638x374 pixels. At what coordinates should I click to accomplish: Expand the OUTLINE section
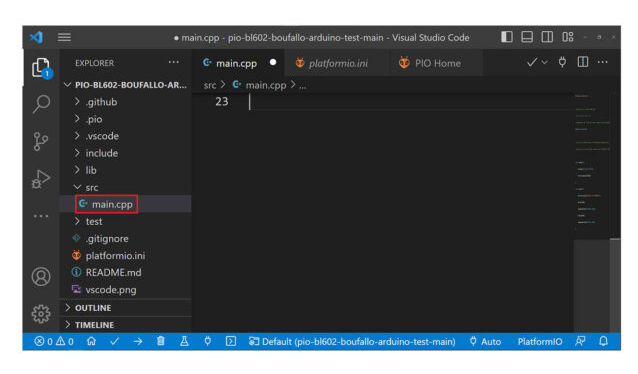click(x=125, y=308)
